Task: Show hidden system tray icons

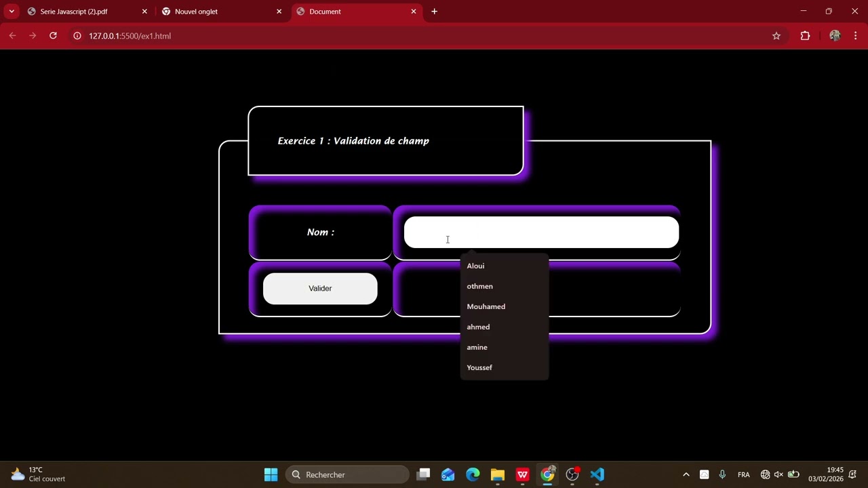Action: tap(686, 474)
